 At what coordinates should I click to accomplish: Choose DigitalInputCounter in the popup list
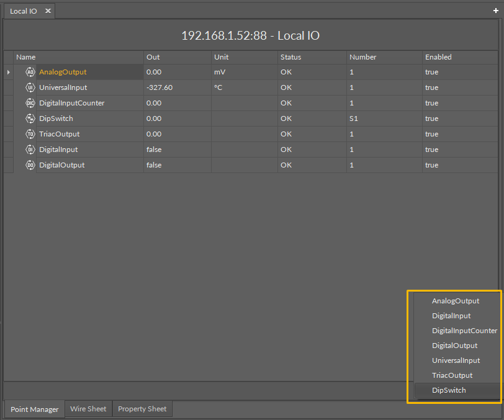coord(464,331)
